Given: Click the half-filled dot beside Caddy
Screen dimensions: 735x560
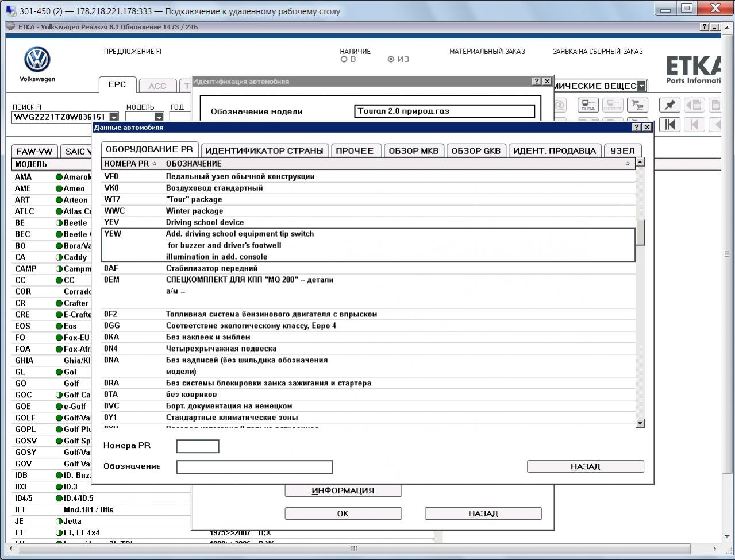Looking at the screenshot, I should click(x=59, y=257).
